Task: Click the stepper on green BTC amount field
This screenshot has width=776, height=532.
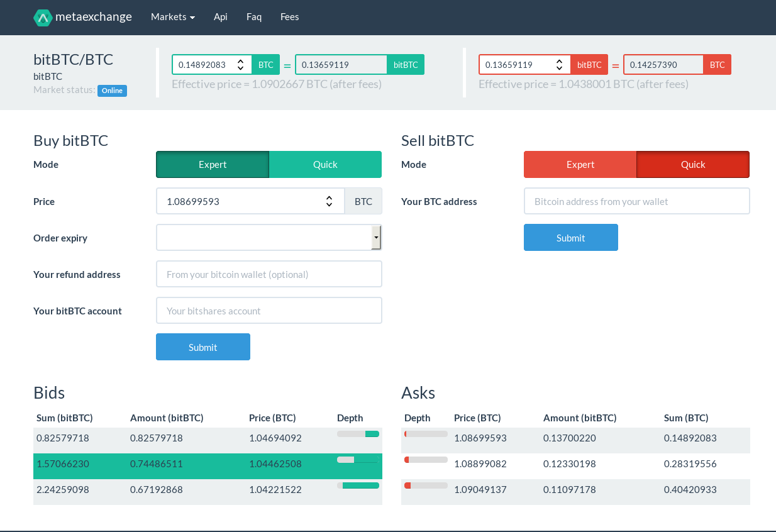Action: 240,65
